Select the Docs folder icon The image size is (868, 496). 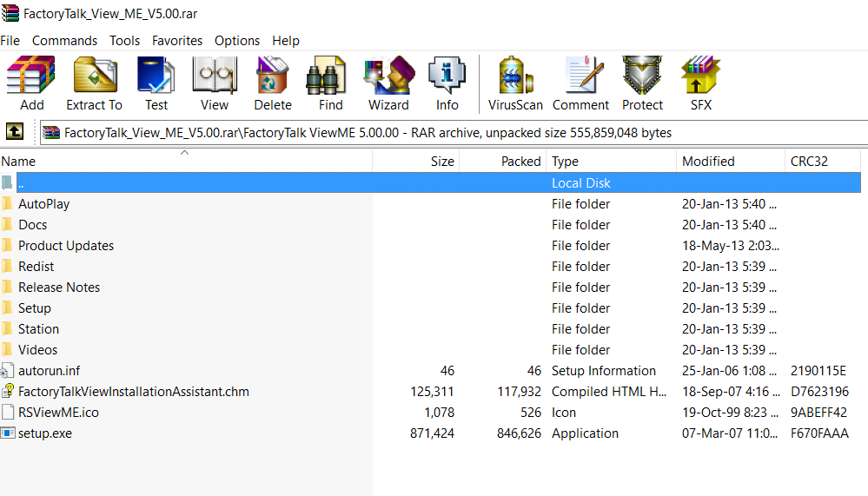coord(7,225)
